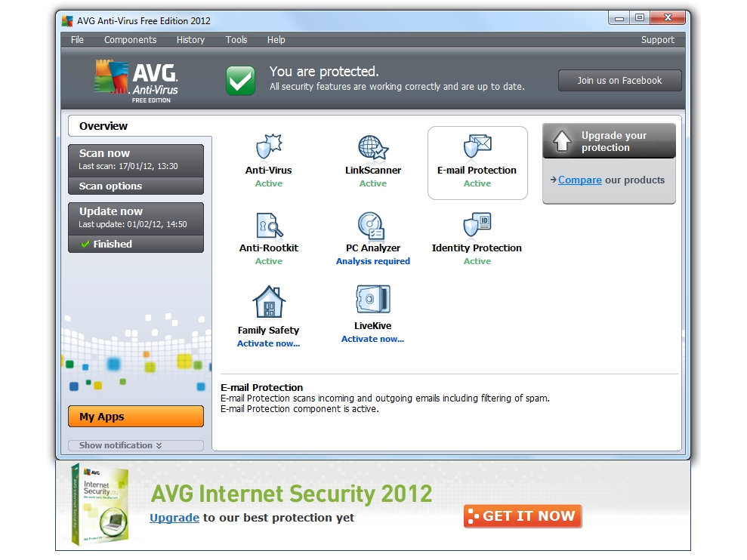This screenshot has height=560, width=747.
Task: Open the Support menu item
Action: click(x=657, y=40)
